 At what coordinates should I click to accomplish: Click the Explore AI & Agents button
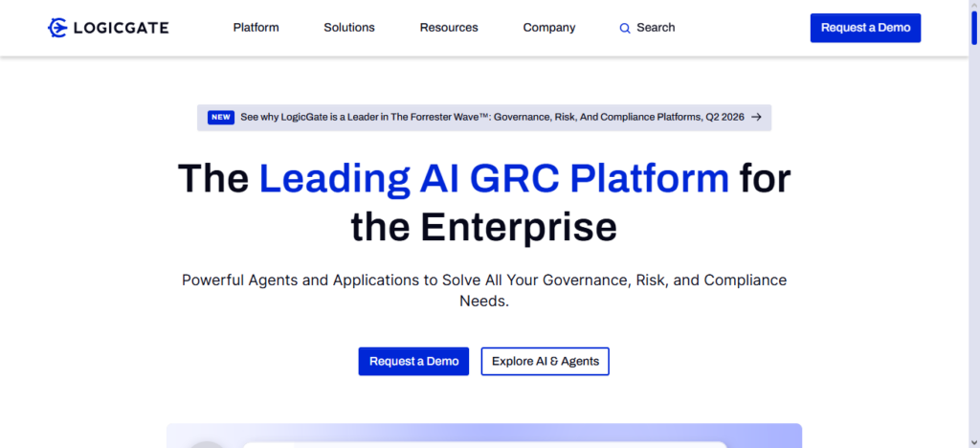tap(545, 361)
